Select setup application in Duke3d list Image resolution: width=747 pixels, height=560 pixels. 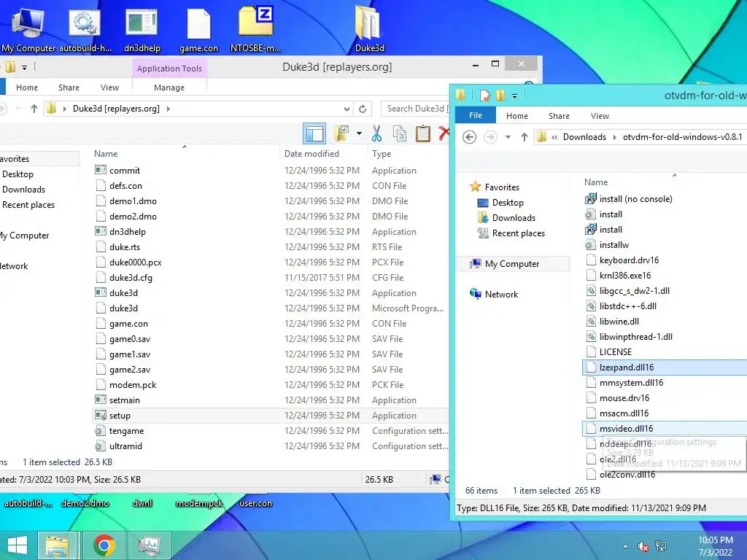pyautogui.click(x=270, y=415)
